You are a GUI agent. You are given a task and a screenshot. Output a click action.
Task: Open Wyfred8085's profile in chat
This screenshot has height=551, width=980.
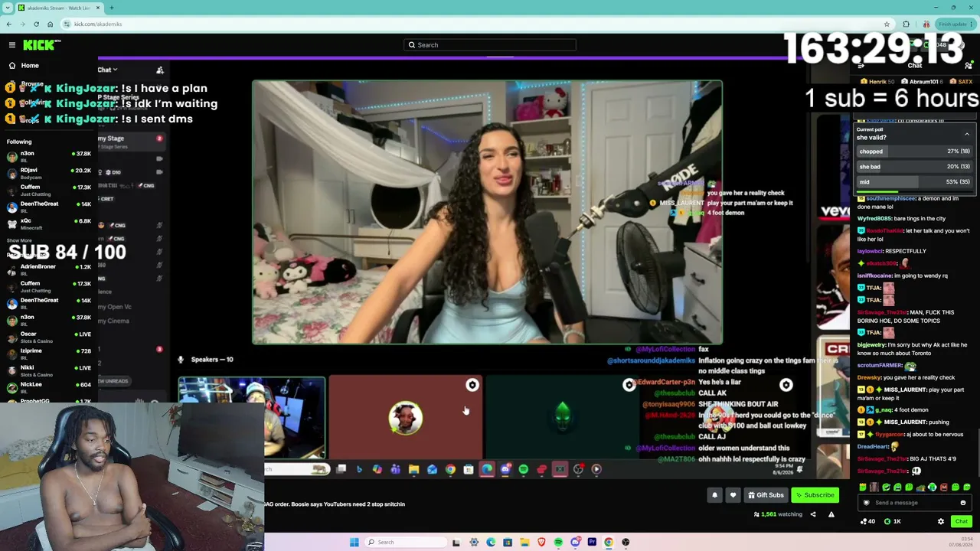click(874, 218)
